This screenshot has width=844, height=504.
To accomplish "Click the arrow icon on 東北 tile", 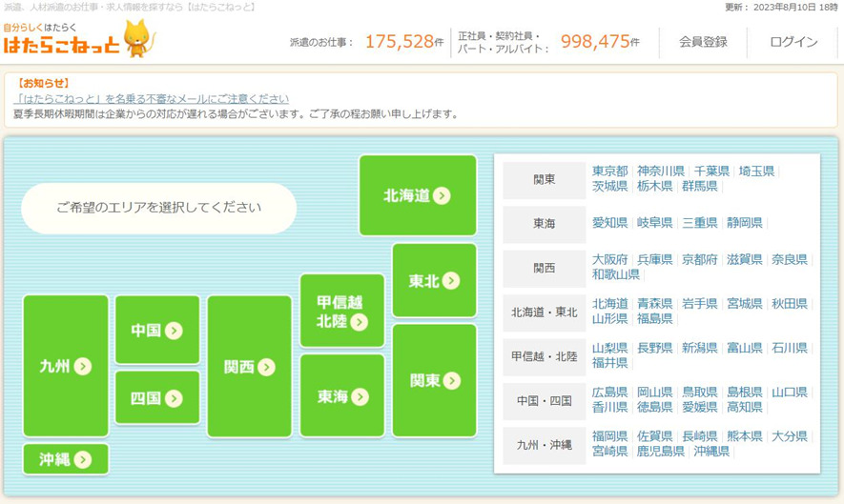I will coord(450,280).
